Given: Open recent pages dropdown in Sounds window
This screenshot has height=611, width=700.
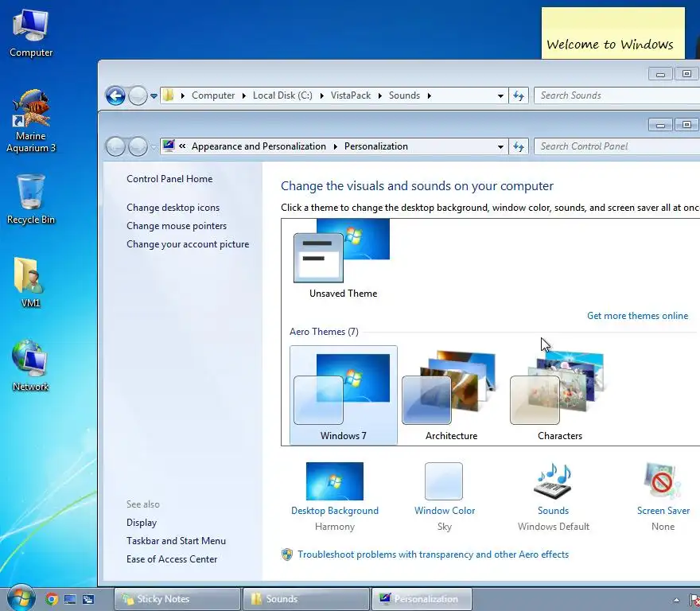Looking at the screenshot, I should [154, 95].
